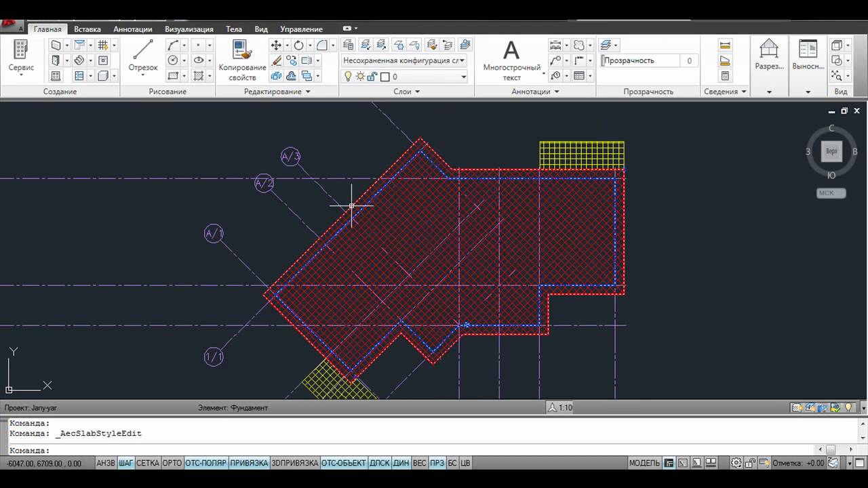Click the Circle drawing tool icon
The image size is (868, 488).
click(173, 61)
